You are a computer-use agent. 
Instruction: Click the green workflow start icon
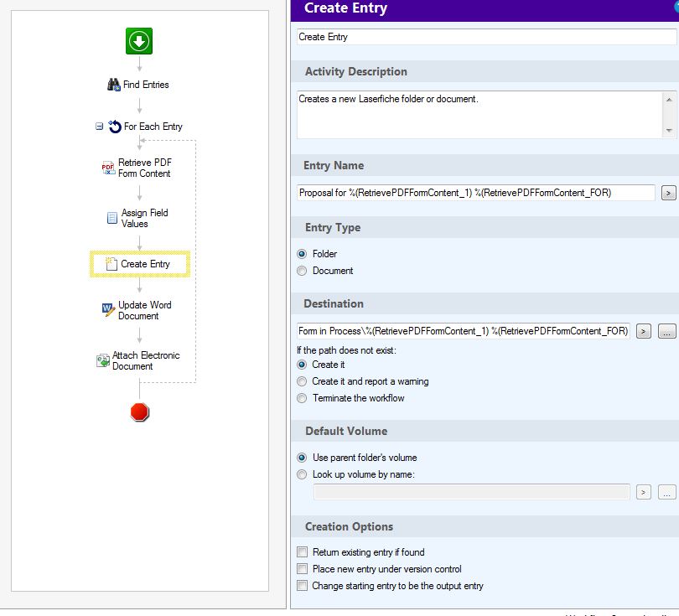(139, 41)
